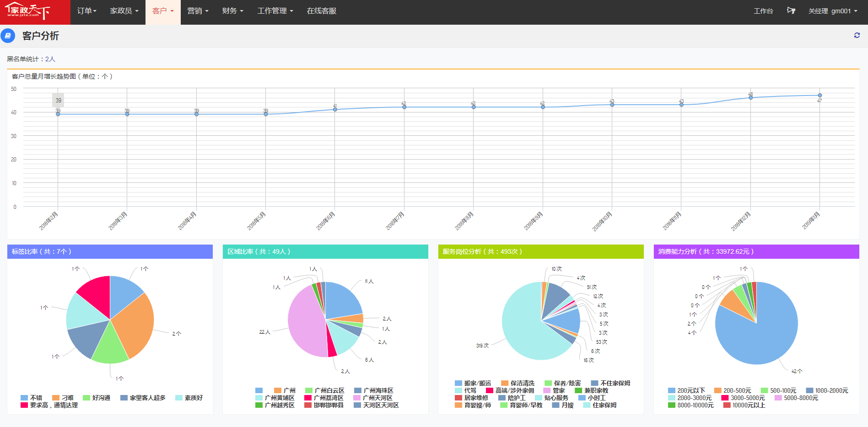Image resolution: width=868 pixels, height=427 pixels.
Task: Open the 工作台 link
Action: (x=763, y=11)
